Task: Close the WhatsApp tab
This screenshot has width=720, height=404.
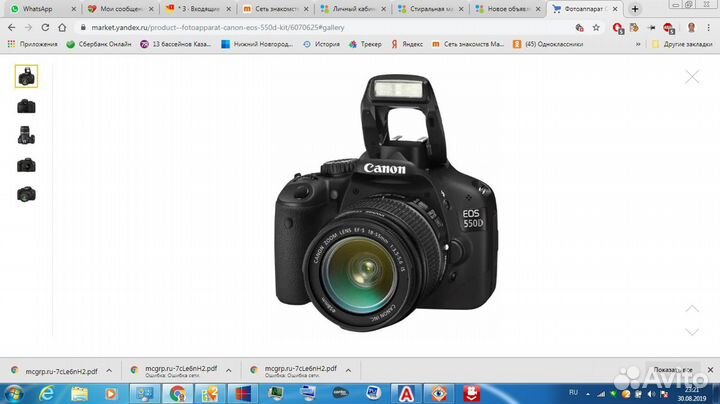Action: [x=73, y=9]
